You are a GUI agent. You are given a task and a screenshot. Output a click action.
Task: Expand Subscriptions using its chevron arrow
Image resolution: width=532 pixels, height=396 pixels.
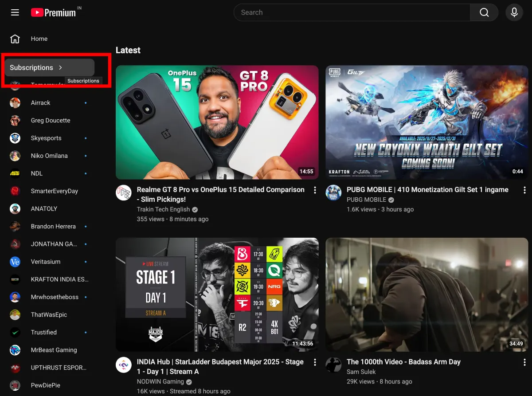click(60, 67)
